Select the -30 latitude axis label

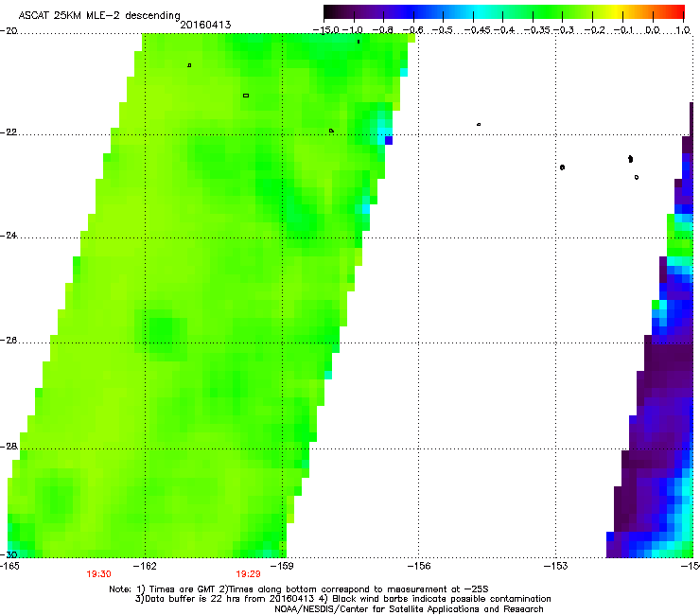click(9, 554)
